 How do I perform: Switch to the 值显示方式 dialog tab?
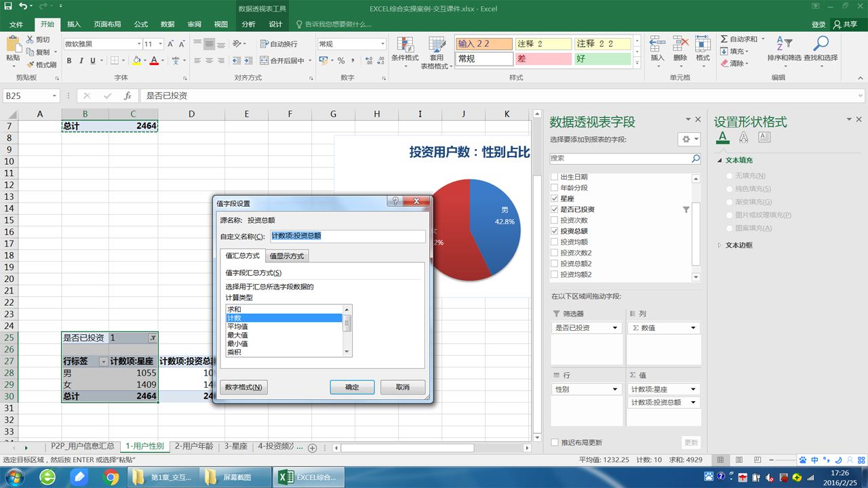(x=287, y=256)
